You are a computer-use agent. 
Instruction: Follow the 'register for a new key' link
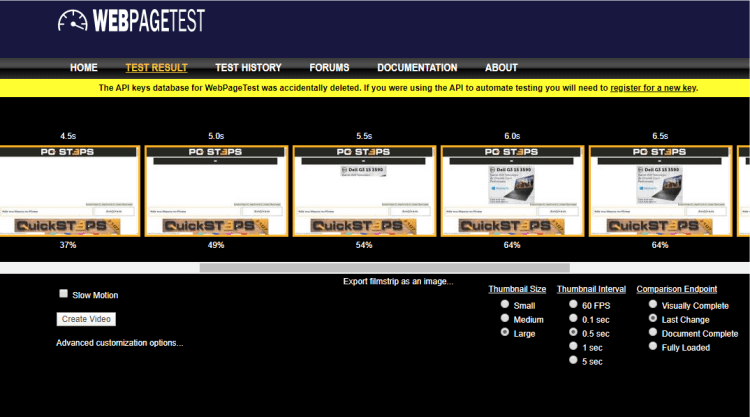(653, 88)
